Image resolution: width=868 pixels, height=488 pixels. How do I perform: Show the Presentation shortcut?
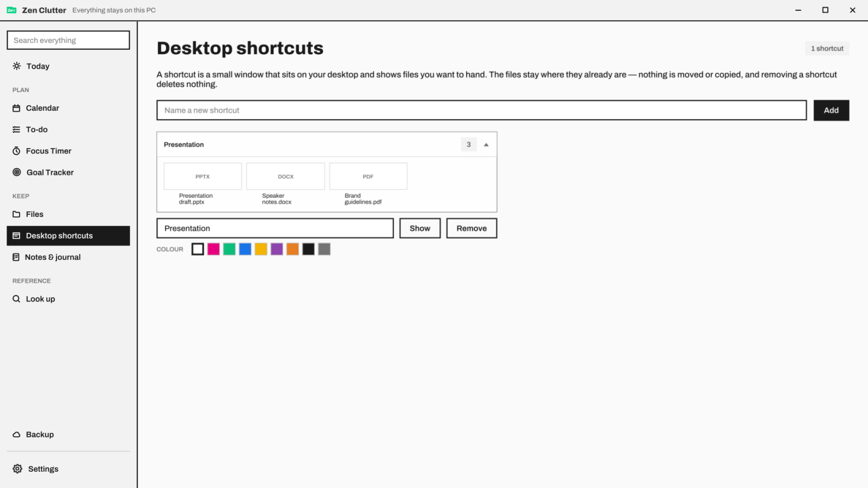point(420,228)
